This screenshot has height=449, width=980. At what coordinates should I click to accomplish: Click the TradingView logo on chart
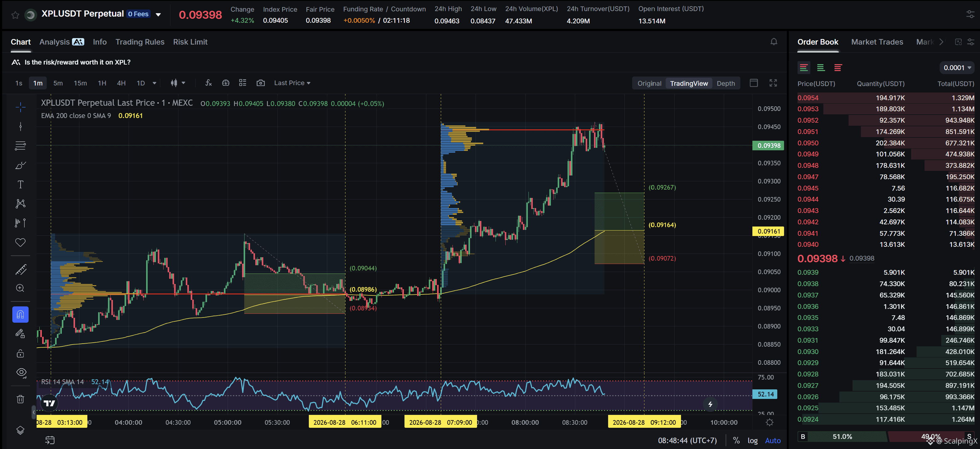(49, 403)
